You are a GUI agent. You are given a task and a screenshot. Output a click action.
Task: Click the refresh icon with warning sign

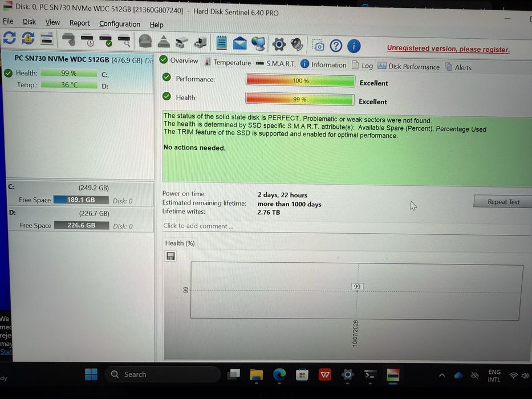28,38
